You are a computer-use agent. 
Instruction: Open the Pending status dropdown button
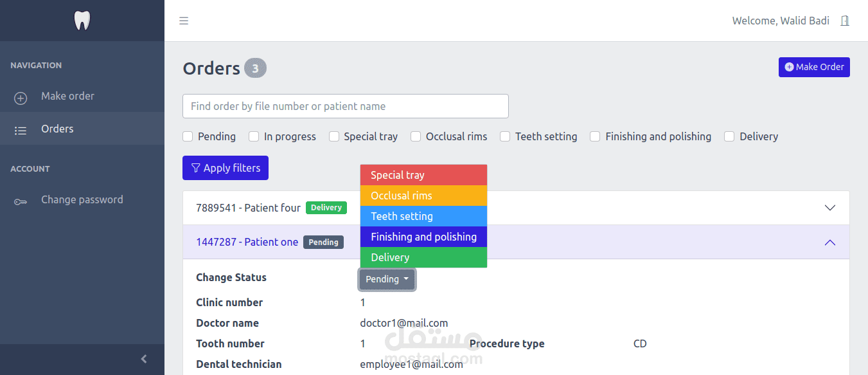pyautogui.click(x=387, y=279)
